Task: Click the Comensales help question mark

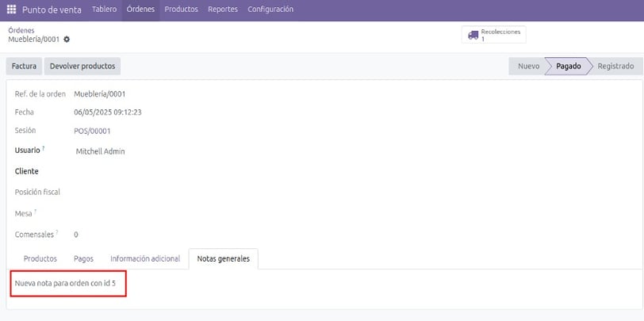Action: point(57,232)
